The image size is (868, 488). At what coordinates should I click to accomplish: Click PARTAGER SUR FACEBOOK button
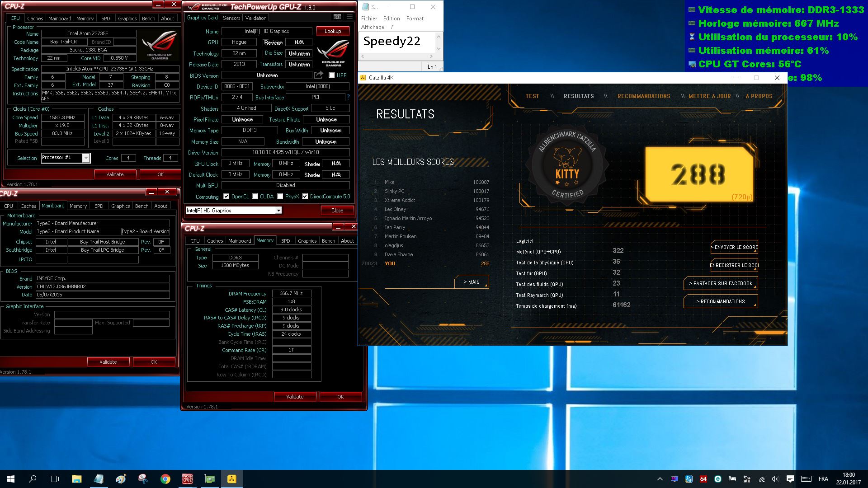click(721, 283)
